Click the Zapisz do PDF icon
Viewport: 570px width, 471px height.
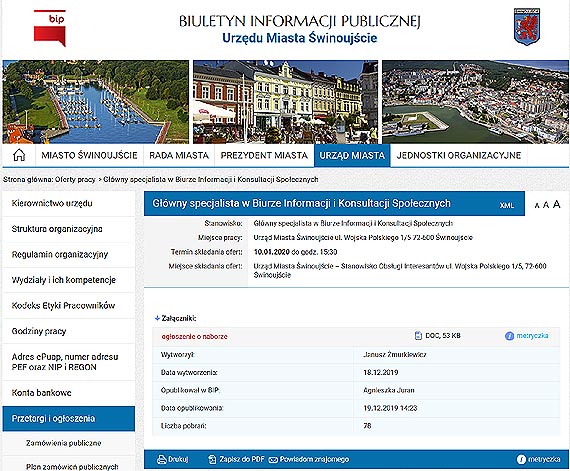tap(212, 459)
